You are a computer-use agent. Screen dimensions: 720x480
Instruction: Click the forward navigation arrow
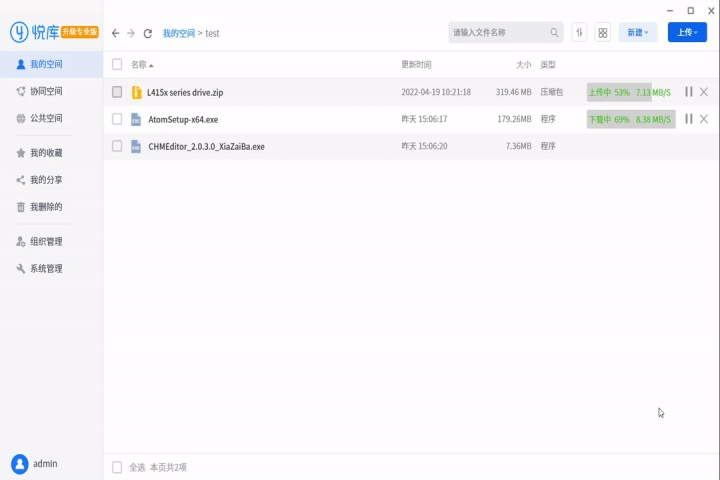click(131, 33)
